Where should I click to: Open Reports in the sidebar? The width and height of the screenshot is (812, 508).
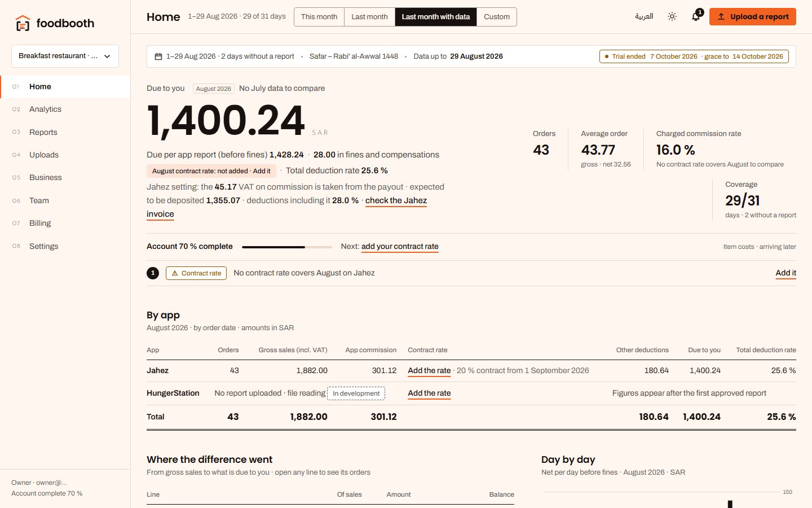point(65,132)
